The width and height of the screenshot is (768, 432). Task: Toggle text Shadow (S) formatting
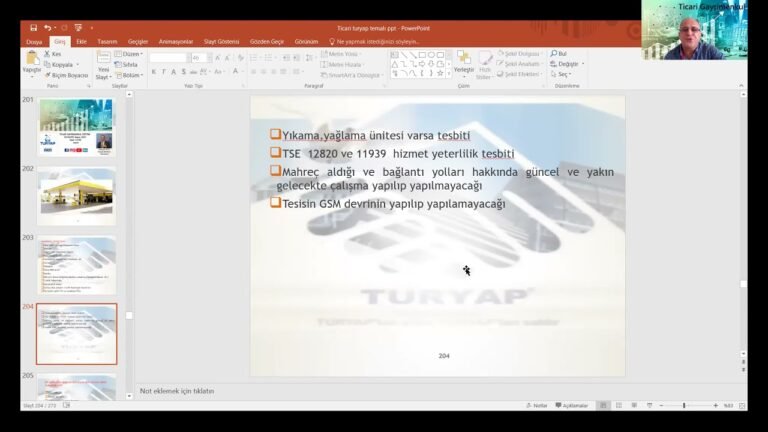[184, 72]
